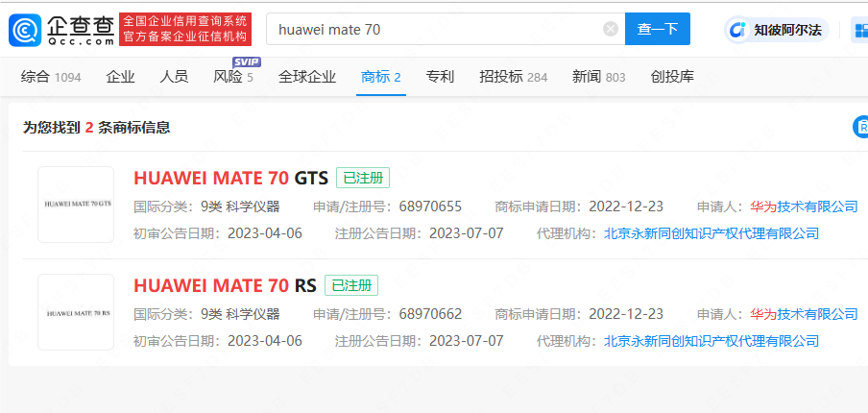Open agency 北京永新同创 link in RS row
Screen dimensions: 868x413
coord(711,340)
